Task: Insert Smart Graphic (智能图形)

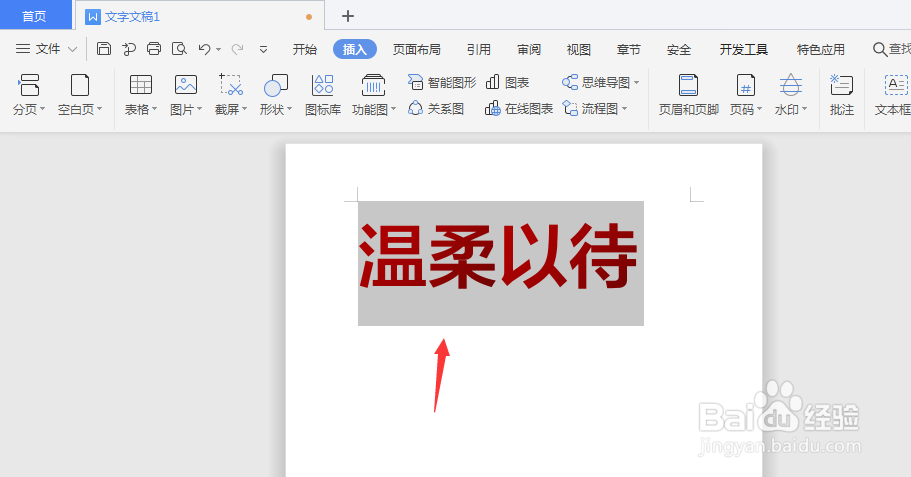Action: 442,83
